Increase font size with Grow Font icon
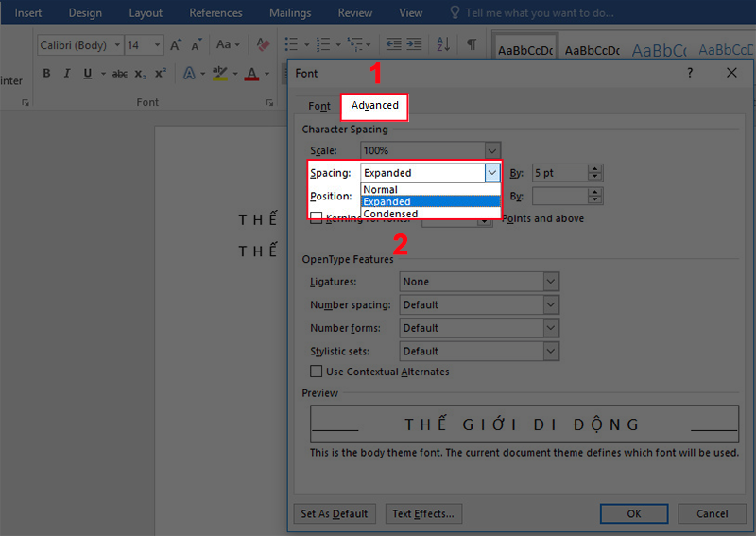Screen dimensions: 756x536 (x=176, y=44)
